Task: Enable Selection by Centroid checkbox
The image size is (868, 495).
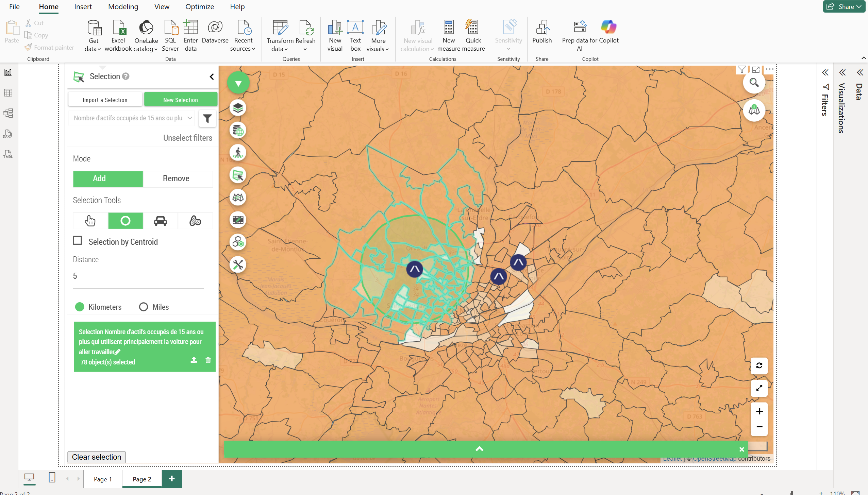Action: click(x=78, y=241)
